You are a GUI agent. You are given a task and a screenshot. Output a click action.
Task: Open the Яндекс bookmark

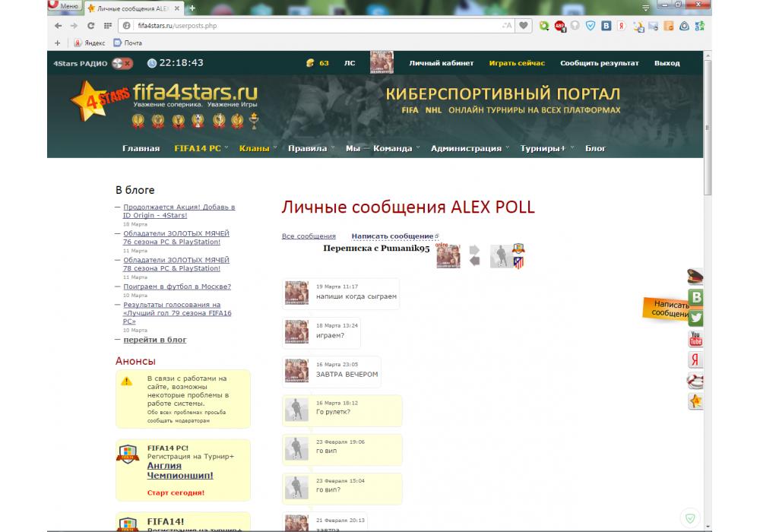point(90,43)
